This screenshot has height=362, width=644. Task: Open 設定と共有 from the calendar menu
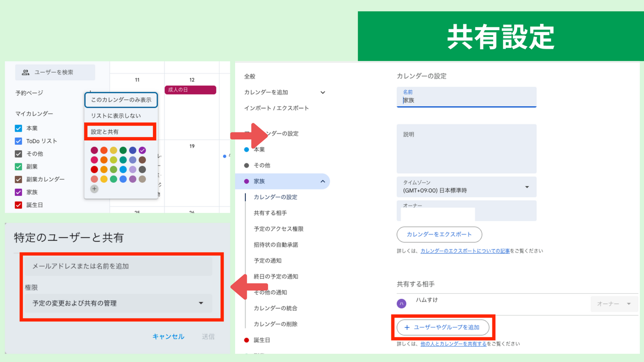pyautogui.click(x=120, y=132)
